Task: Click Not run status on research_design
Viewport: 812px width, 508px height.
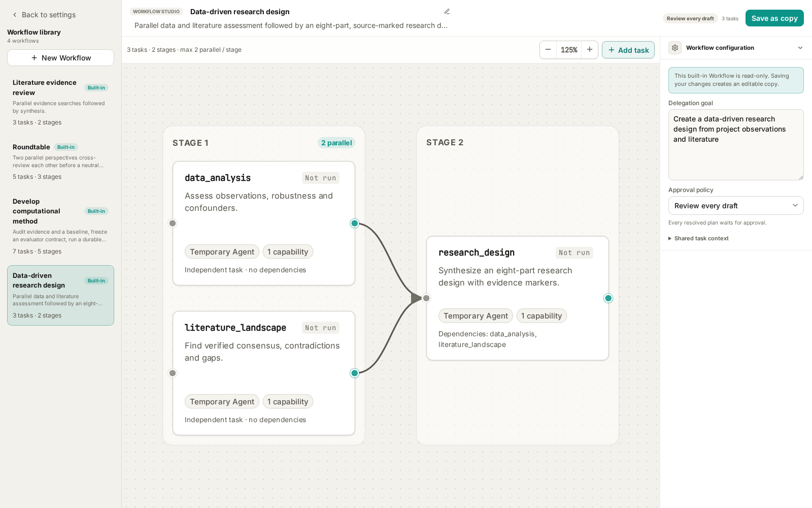Action: coord(574,252)
